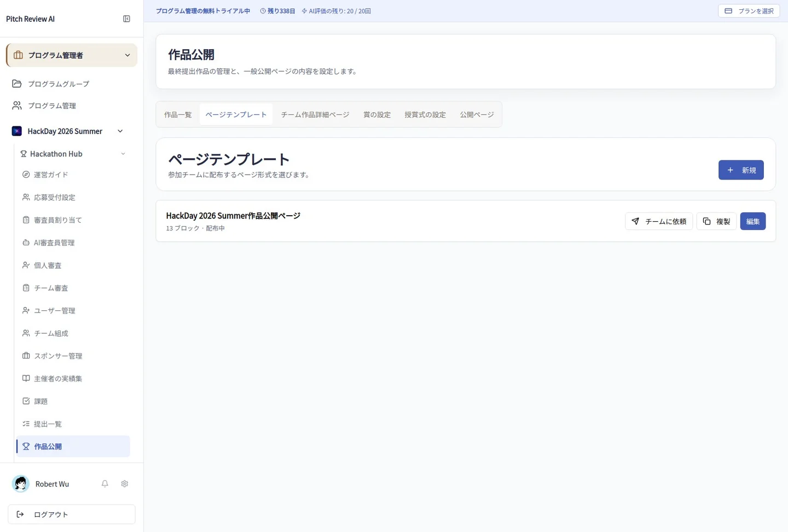
Task: Open notifications bell icon
Action: click(105, 484)
